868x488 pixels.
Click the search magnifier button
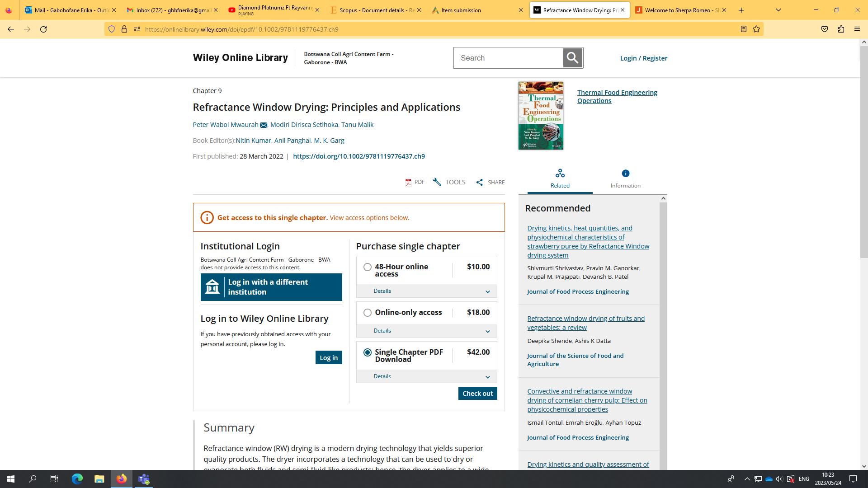click(x=572, y=58)
